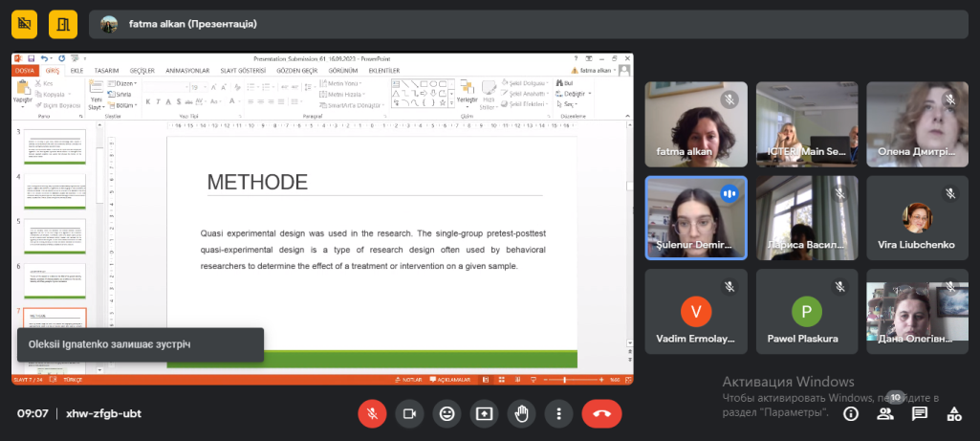Toggle the NOTLAR notes pane

[408, 380]
